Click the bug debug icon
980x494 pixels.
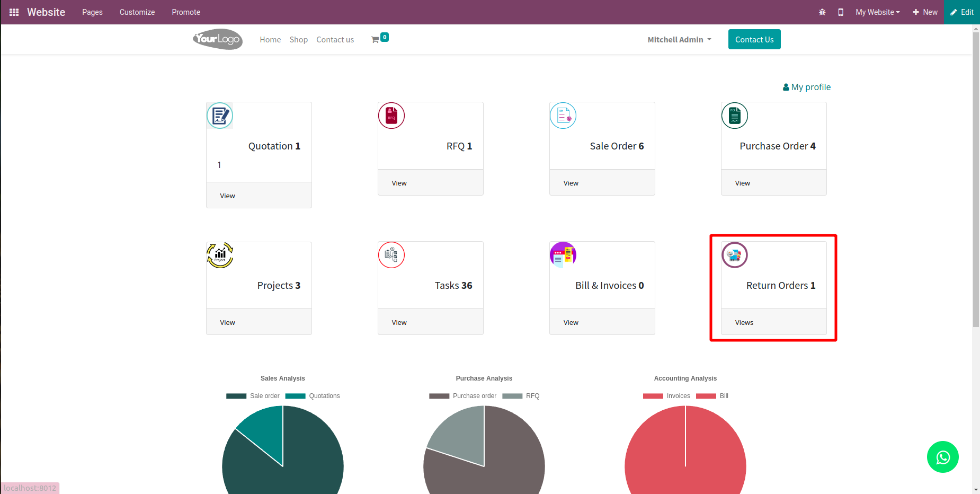tap(822, 12)
